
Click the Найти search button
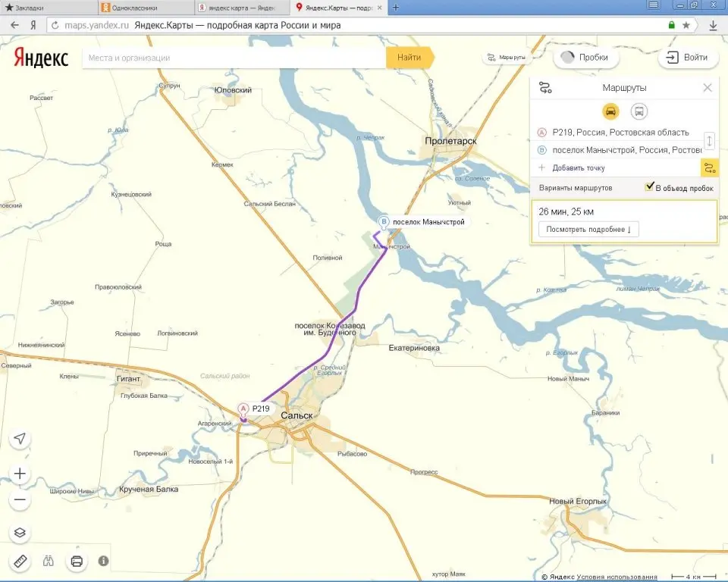(409, 58)
